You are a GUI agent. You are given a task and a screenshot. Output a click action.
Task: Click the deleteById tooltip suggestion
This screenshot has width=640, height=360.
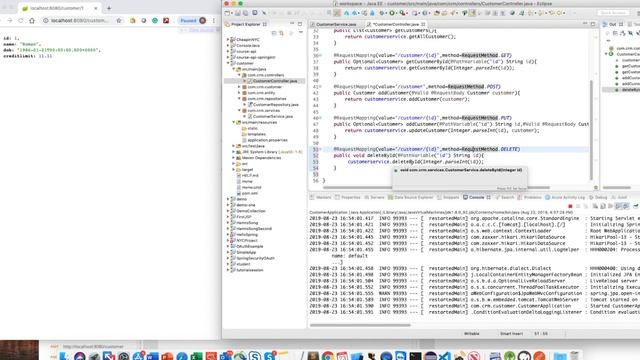(x=460, y=170)
